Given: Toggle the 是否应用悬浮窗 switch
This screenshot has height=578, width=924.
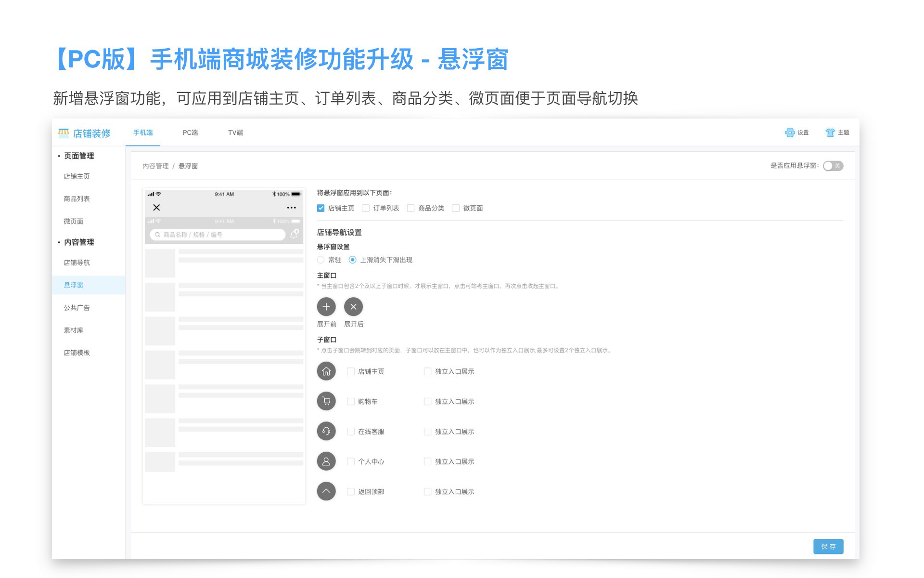Looking at the screenshot, I should tap(833, 166).
